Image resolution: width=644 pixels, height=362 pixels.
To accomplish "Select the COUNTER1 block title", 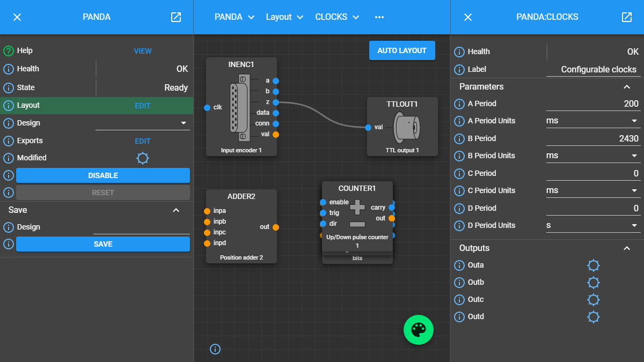I will point(357,189).
